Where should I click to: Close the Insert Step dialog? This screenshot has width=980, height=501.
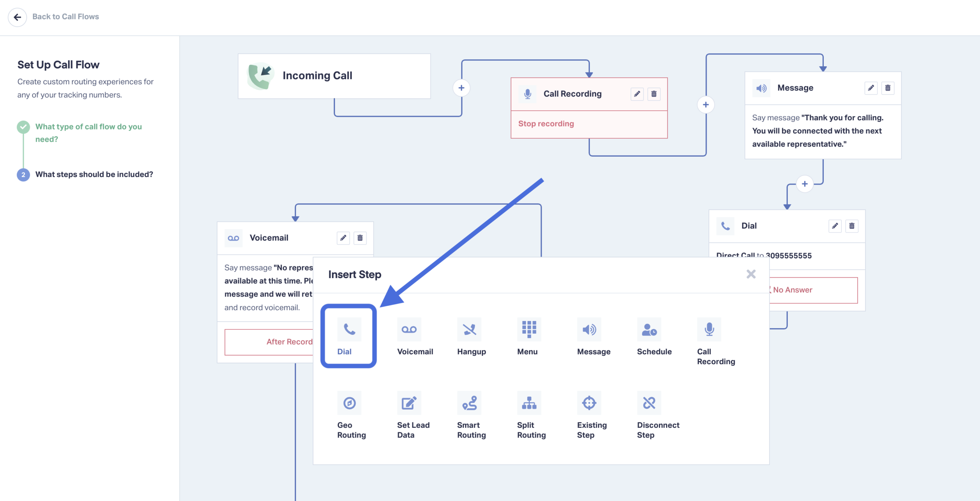click(751, 274)
